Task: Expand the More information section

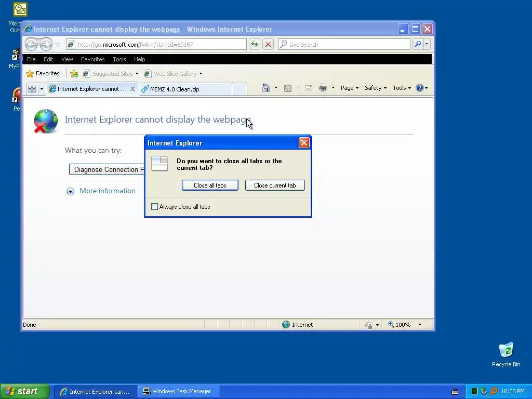Action: click(101, 191)
